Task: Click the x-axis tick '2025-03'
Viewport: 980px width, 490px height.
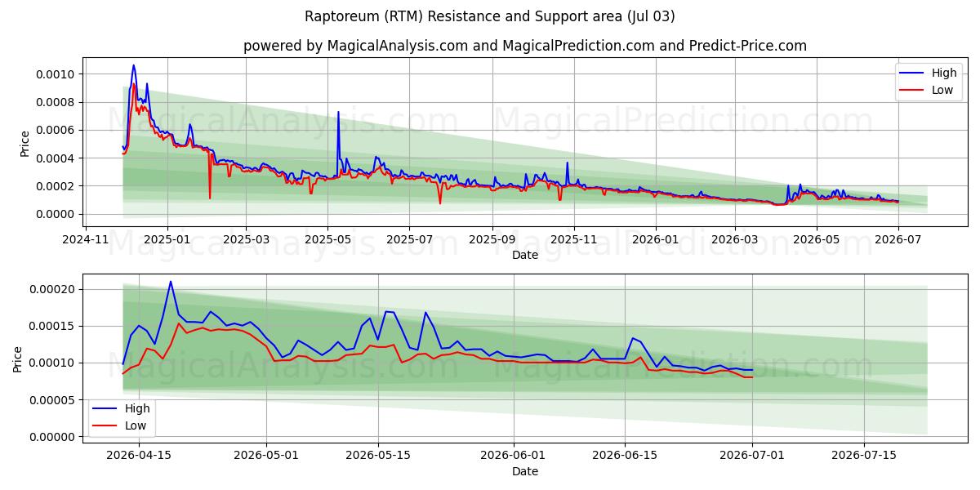Action: 246,239
